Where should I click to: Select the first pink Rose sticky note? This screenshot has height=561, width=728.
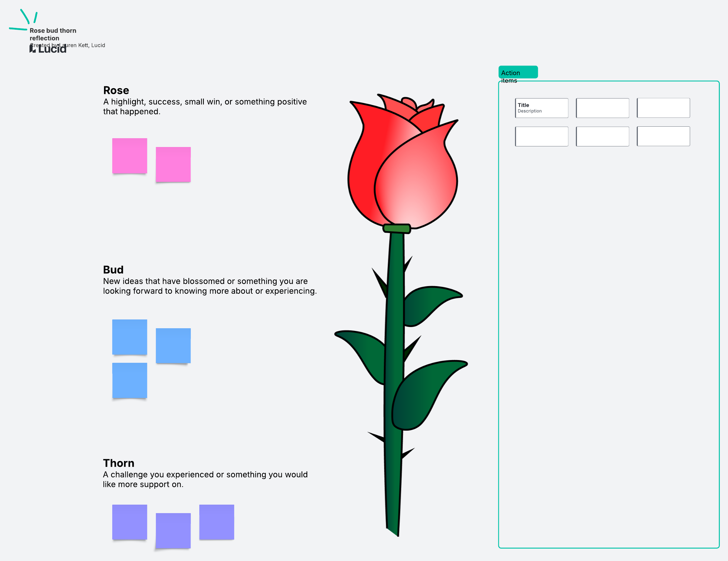pos(129,155)
